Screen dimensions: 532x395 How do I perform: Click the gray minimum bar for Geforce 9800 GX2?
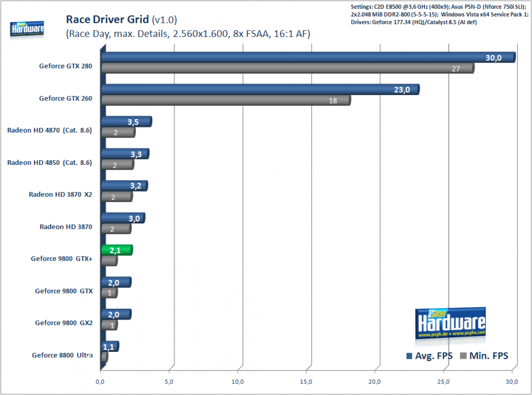[110, 325]
